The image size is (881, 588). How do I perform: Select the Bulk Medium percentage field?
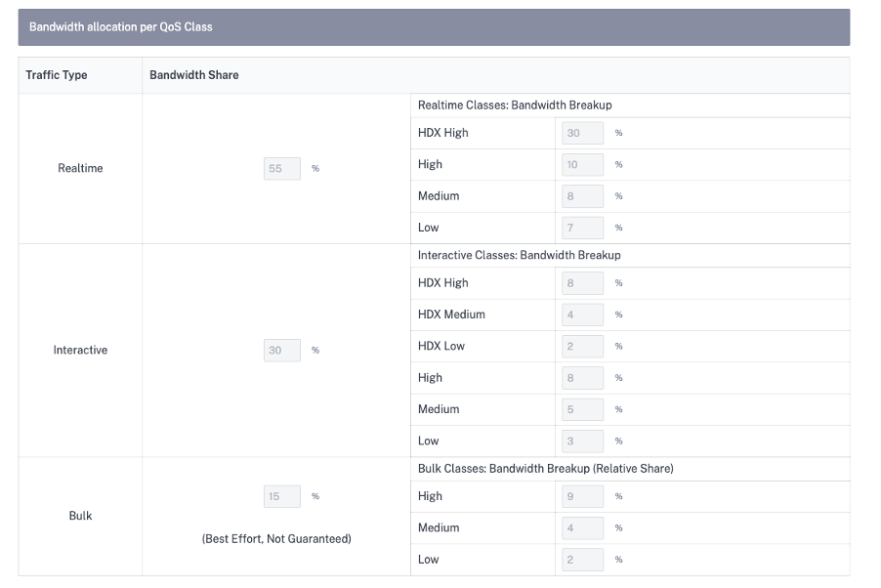(583, 527)
